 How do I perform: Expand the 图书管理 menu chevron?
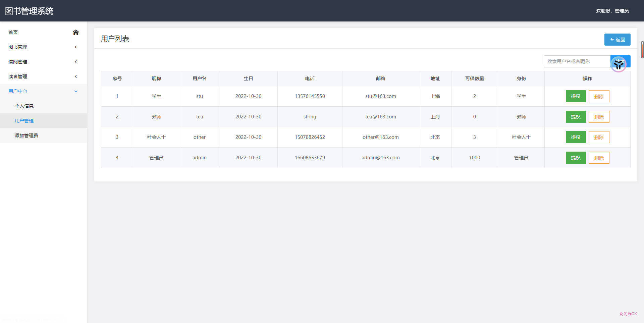point(76,47)
